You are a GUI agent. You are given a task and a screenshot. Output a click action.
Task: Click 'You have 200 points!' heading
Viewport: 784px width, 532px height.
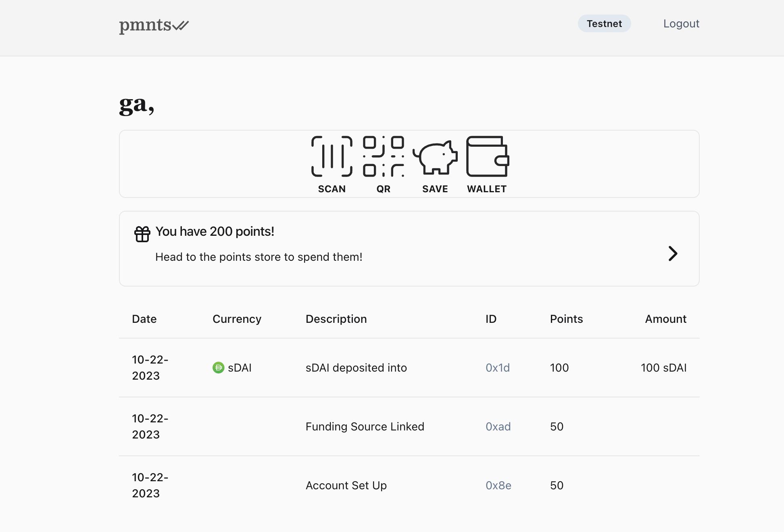[215, 231]
